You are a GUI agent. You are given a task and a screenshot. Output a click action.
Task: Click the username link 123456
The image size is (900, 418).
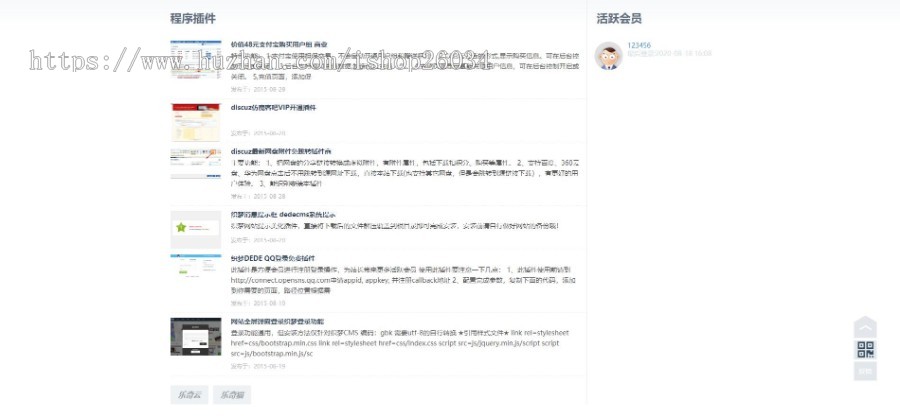[639, 45]
